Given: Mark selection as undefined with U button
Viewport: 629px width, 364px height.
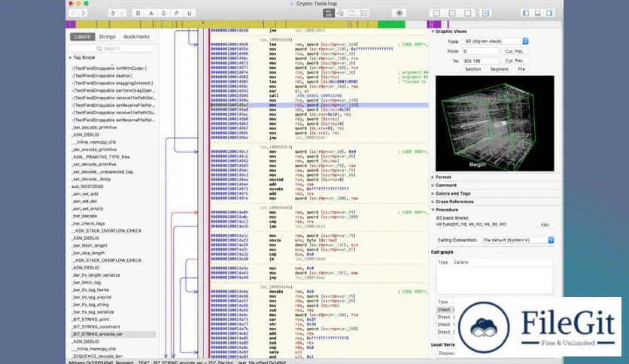Looking at the screenshot, I should point(190,14).
